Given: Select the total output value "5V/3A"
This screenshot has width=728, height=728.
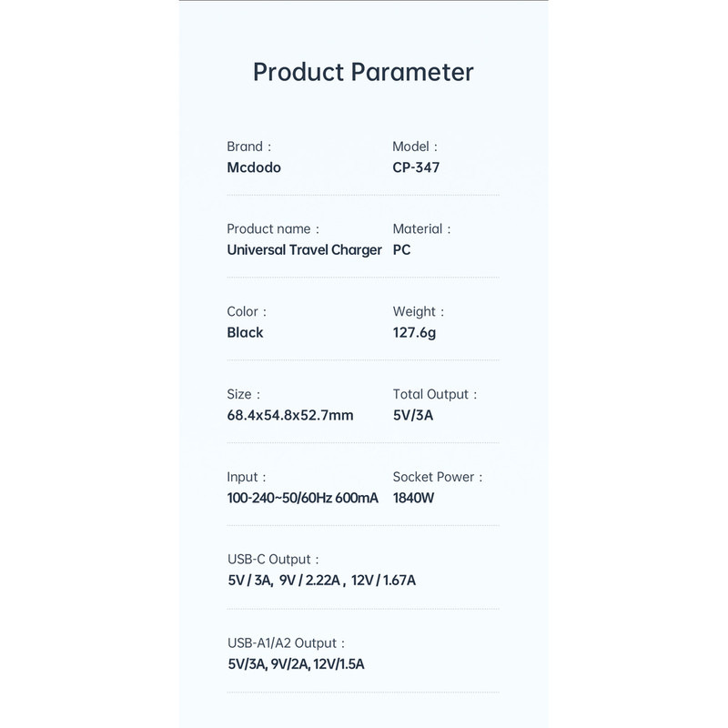Looking at the screenshot, I should 414,416.
